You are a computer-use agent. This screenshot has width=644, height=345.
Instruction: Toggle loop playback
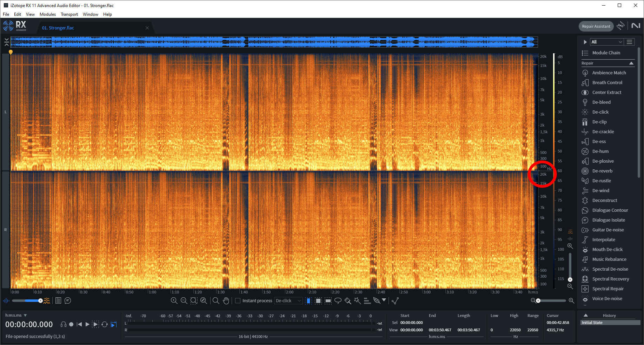click(105, 324)
